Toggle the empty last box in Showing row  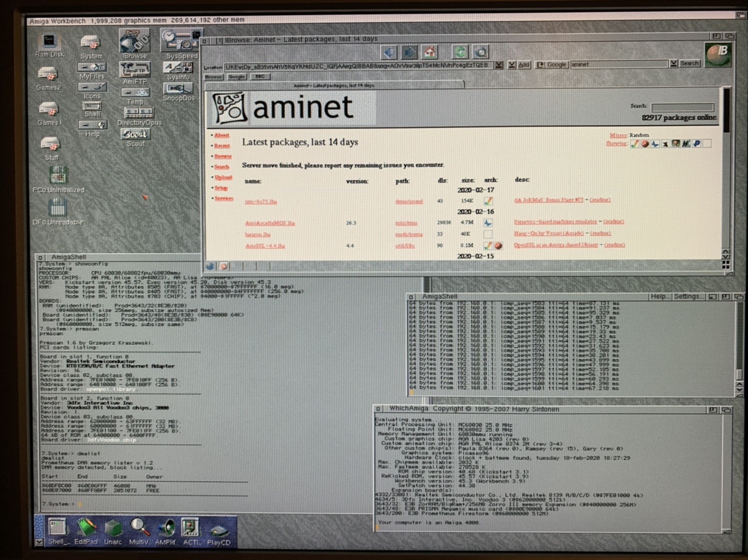(x=707, y=143)
